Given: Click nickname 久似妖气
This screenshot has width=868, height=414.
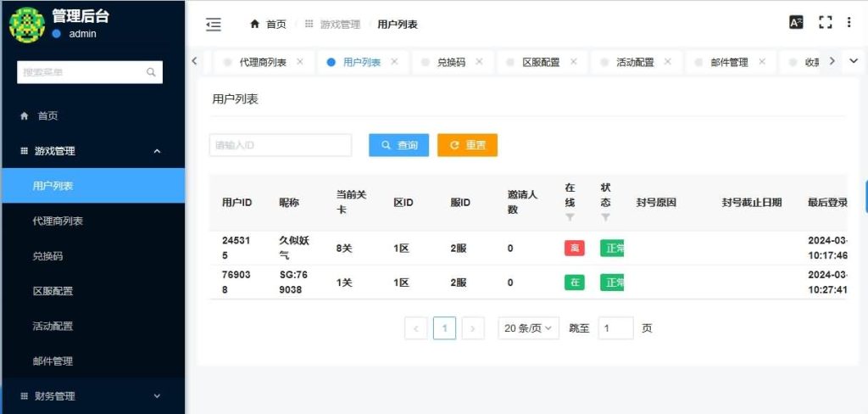Looking at the screenshot, I should coord(294,248).
